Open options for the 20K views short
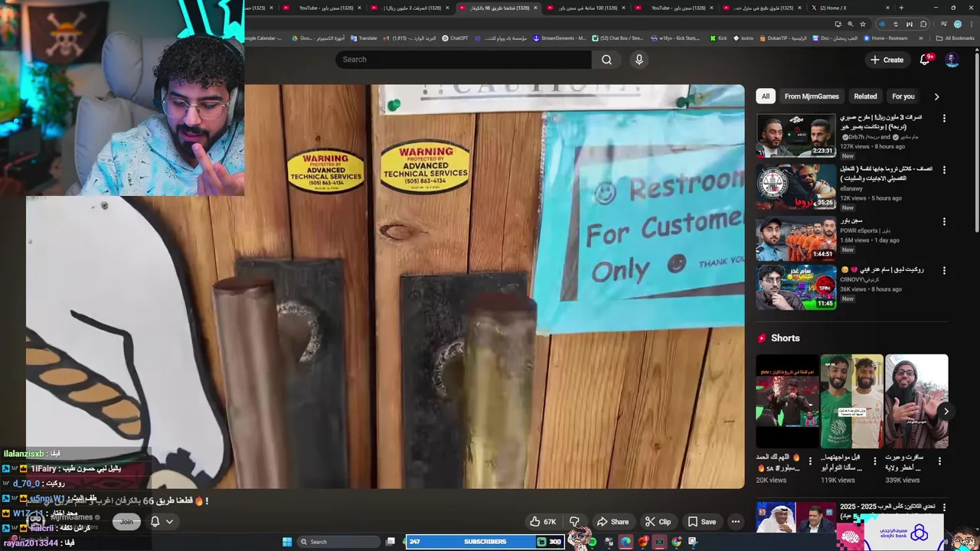 coord(810,461)
